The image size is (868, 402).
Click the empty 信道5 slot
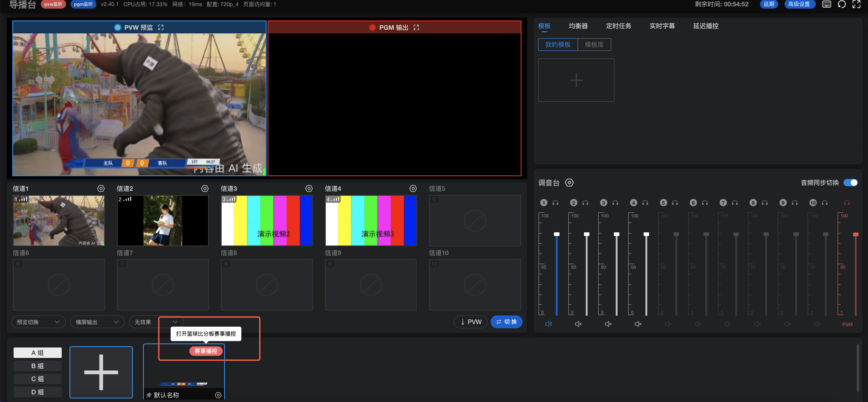[475, 221]
